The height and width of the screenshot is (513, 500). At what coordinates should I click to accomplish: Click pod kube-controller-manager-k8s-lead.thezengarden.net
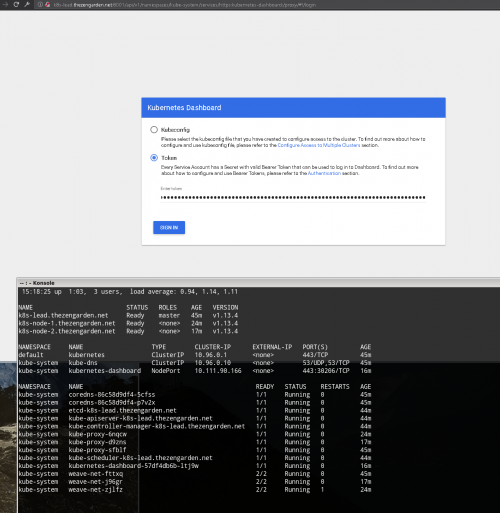click(x=157, y=426)
